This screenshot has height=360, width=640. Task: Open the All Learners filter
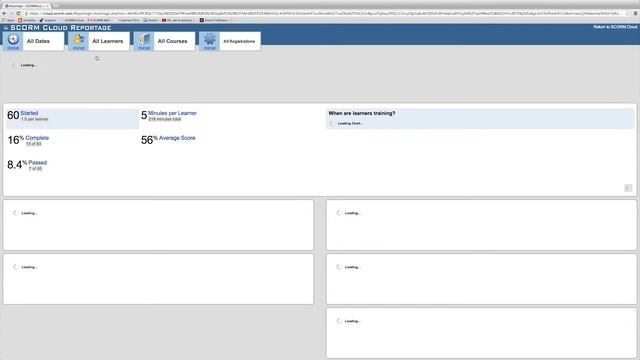[99, 41]
